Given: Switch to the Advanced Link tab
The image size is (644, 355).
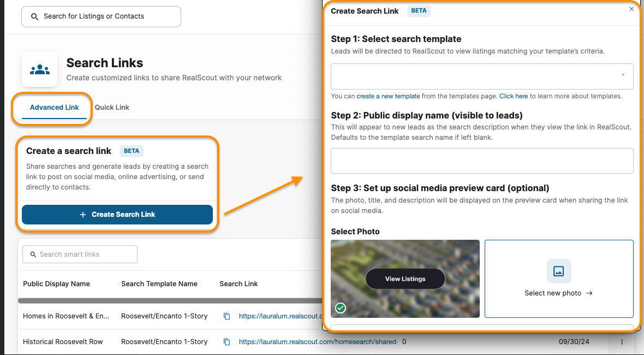Looking at the screenshot, I should tap(54, 107).
